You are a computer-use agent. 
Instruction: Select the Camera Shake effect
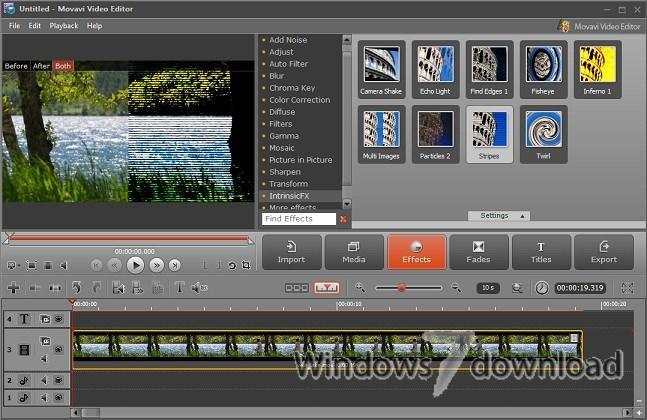[x=381, y=69]
